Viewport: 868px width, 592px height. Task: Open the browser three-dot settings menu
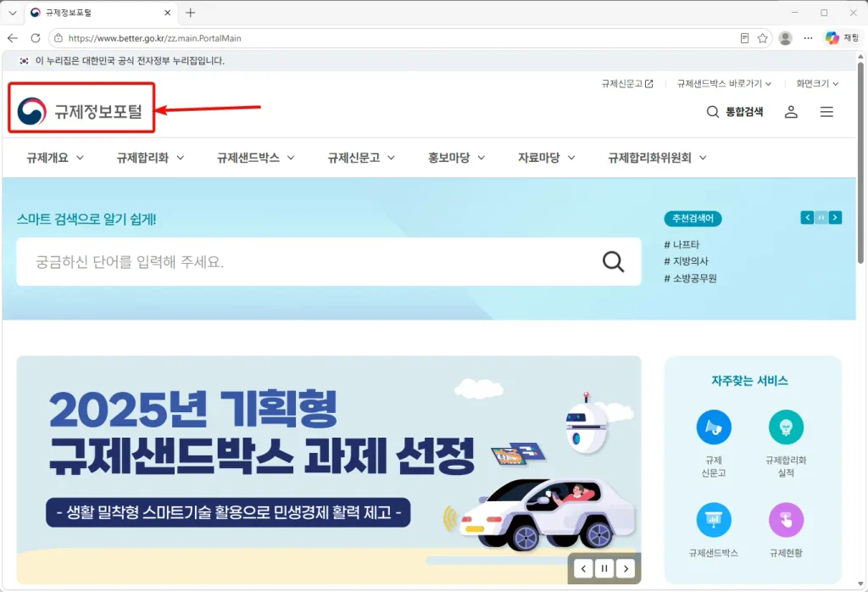[x=808, y=38]
